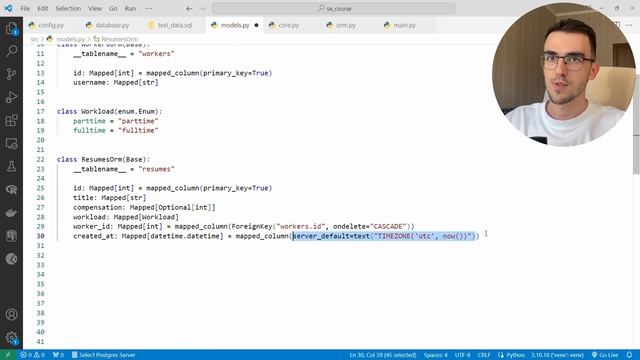
Task: Click 'username: Mapped[str]' line
Action: click(x=116, y=82)
